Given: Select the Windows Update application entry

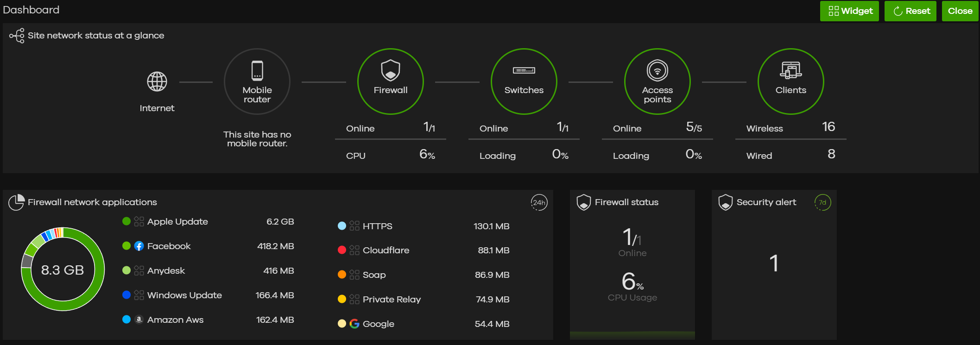Looking at the screenshot, I should pos(184,295).
